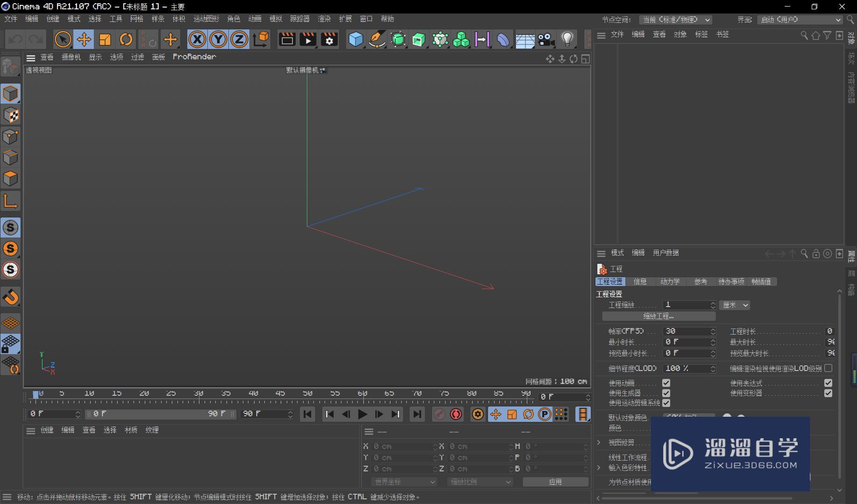Add a Camera object
This screenshot has width=857, height=504.
[546, 40]
